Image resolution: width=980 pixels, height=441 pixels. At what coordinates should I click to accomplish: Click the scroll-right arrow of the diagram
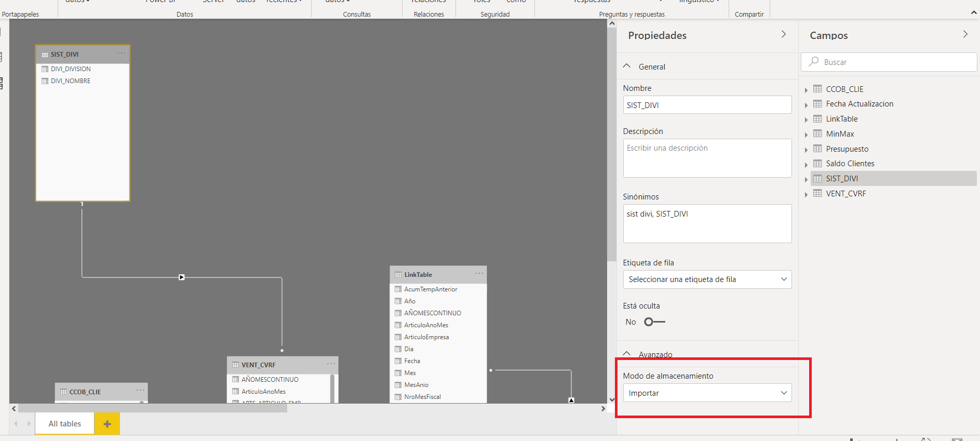point(603,409)
